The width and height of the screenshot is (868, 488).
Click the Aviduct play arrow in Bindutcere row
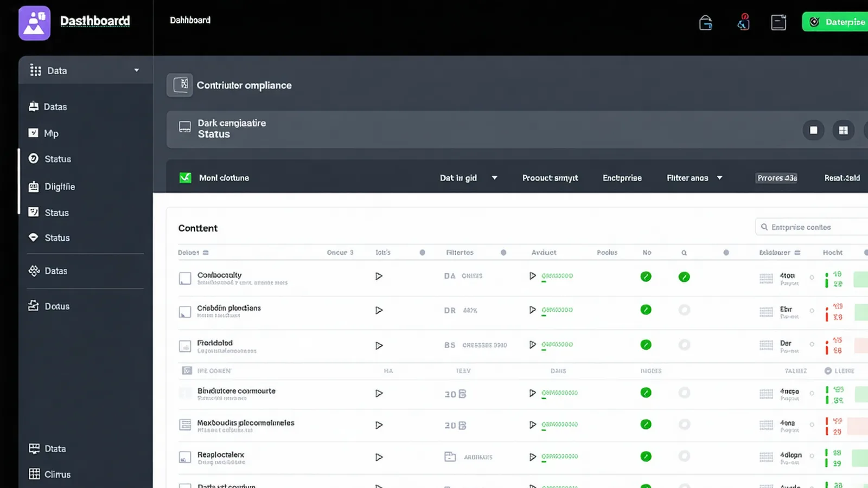(532, 393)
